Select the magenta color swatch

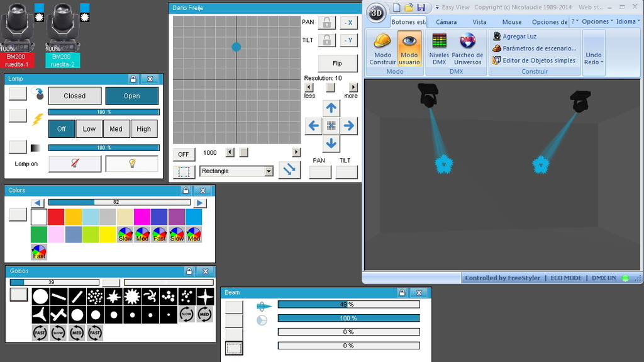coord(142,217)
